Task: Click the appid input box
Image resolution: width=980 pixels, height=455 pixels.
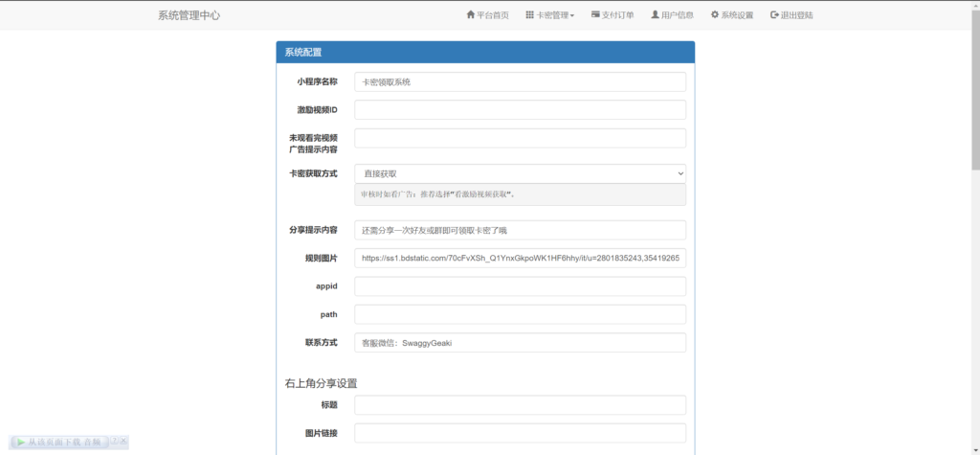Action: (520, 286)
